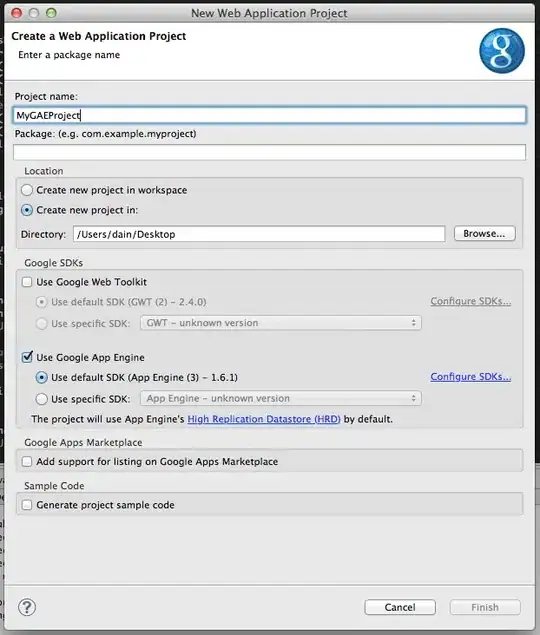
Task: Click the yellow minimize window button
Action: (34, 13)
